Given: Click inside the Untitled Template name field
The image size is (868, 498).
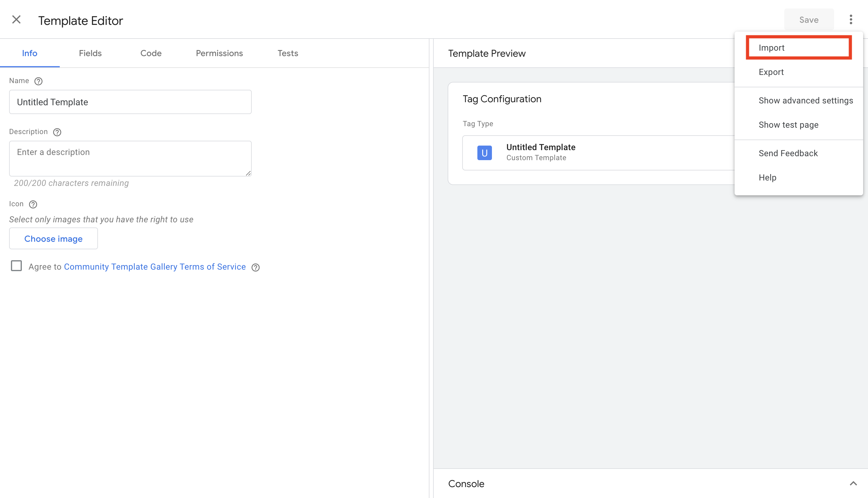Looking at the screenshot, I should point(130,102).
